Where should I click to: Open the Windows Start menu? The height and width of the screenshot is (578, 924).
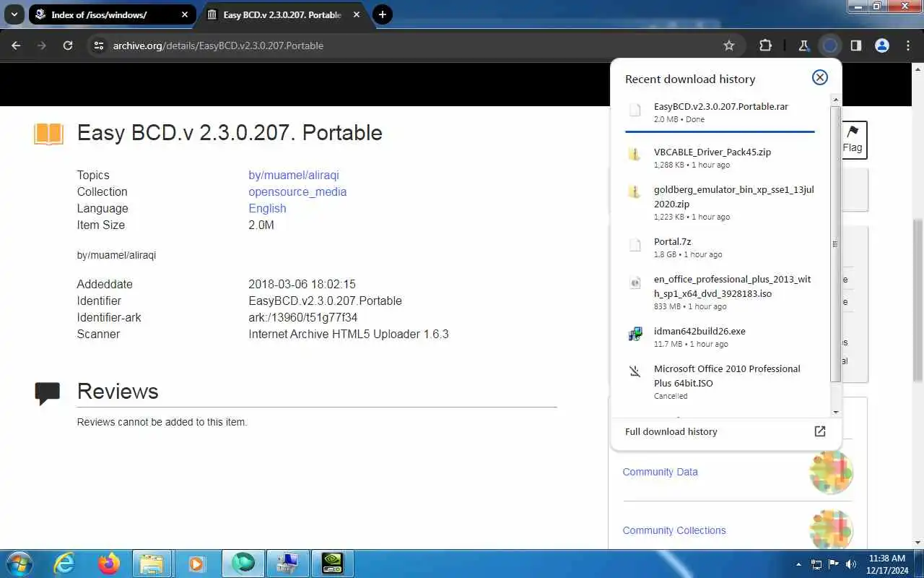(19, 564)
